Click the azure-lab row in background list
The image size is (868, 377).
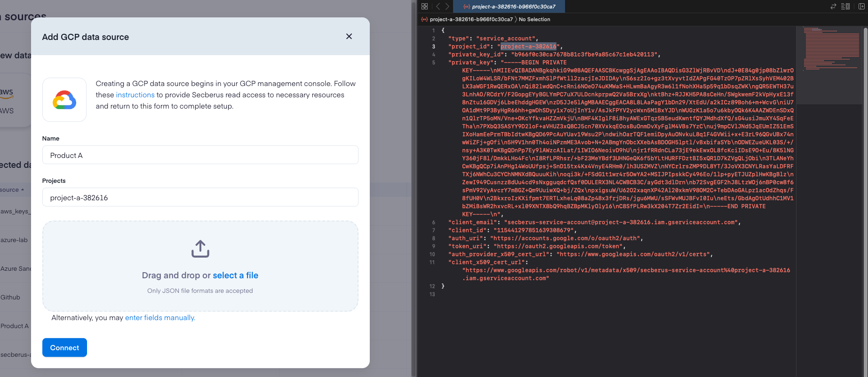(14, 240)
